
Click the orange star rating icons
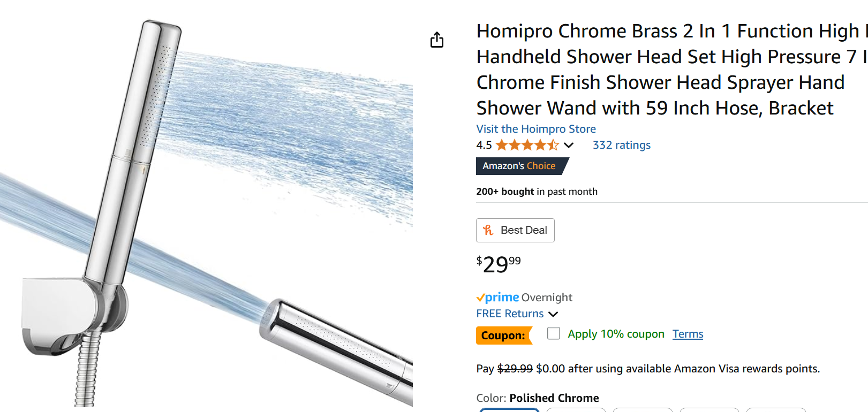527,145
